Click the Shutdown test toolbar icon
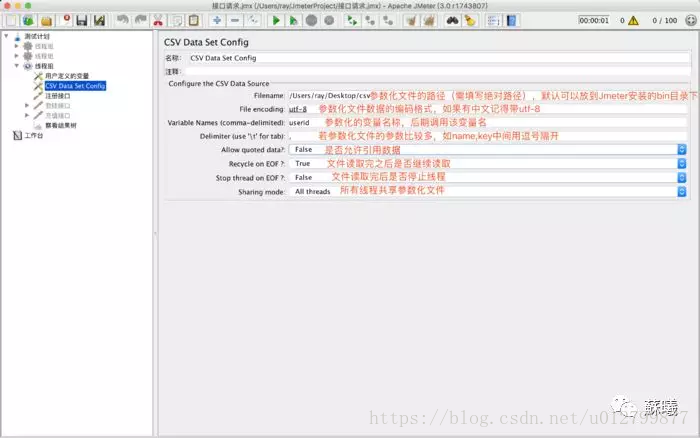This screenshot has width=700, height=438. click(x=329, y=21)
